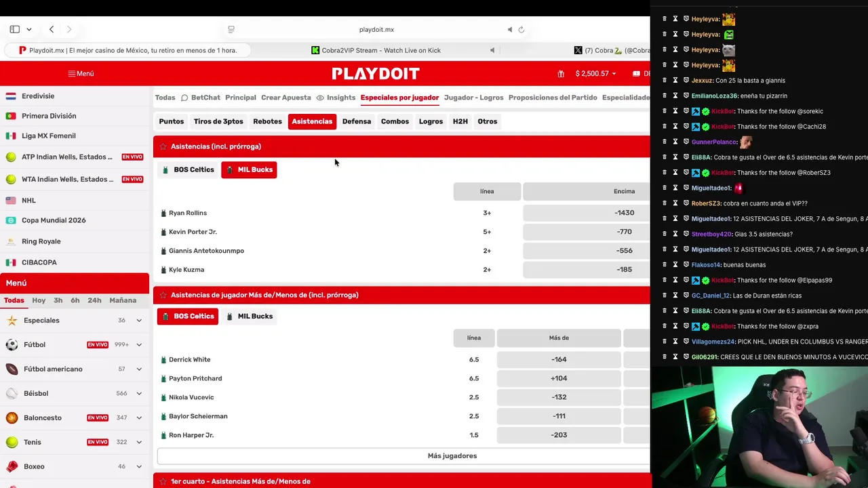This screenshot has height=488, width=868.
Task: Click the PLAYDOIT logo
Action: tap(376, 73)
